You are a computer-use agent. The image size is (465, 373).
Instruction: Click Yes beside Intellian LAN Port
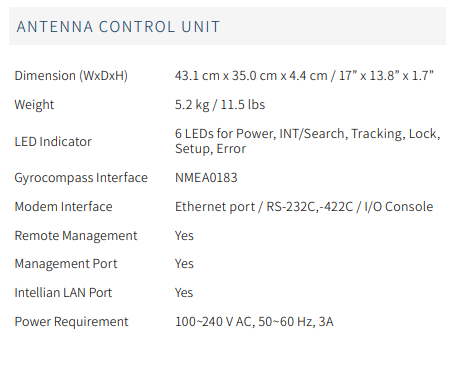tap(184, 293)
